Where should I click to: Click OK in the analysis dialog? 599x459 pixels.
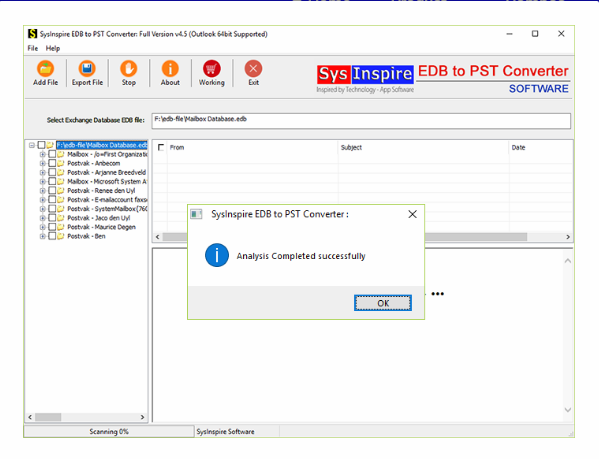tap(383, 303)
